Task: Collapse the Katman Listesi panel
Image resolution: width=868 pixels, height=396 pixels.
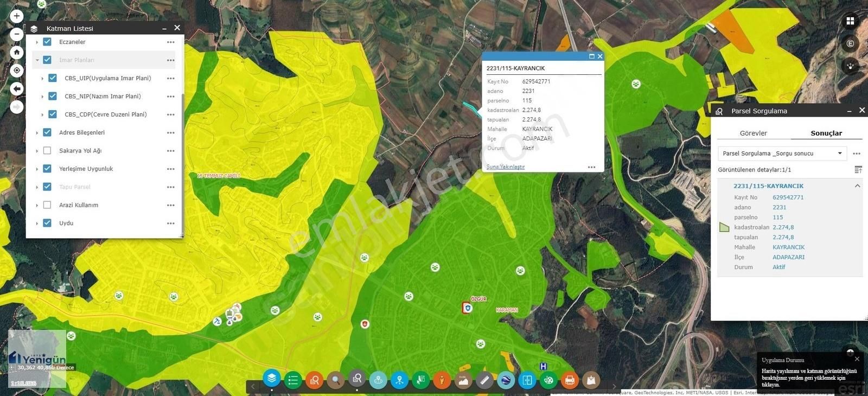Action: click(x=164, y=28)
